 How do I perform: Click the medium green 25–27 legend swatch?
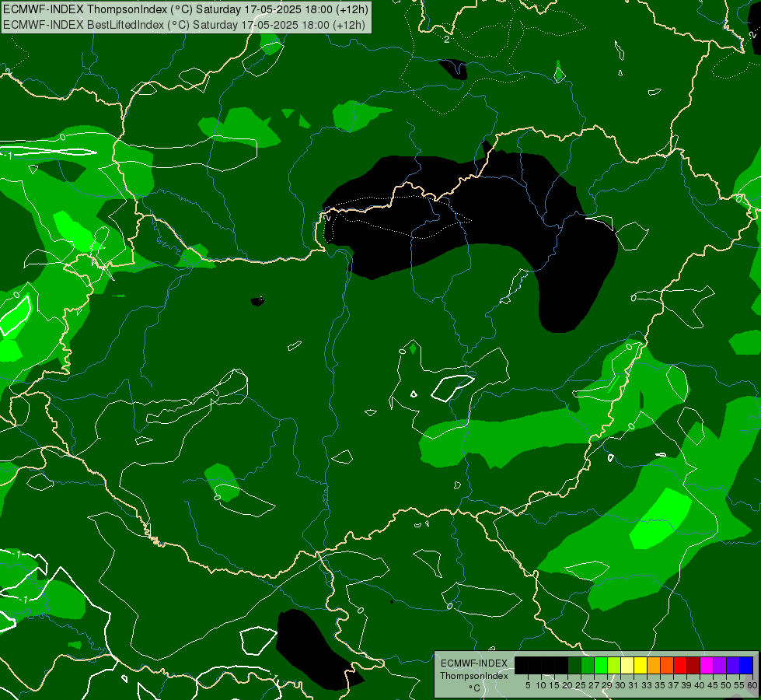coord(588,665)
